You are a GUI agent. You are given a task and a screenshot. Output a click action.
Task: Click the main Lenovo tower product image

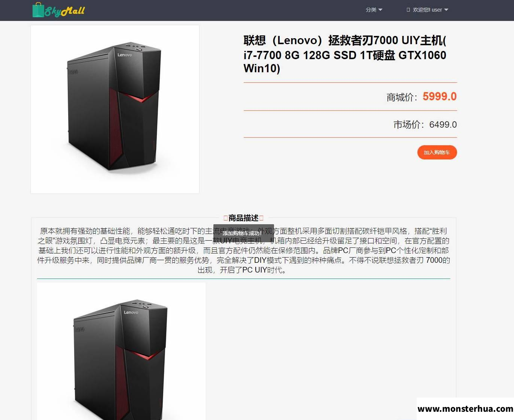point(115,109)
